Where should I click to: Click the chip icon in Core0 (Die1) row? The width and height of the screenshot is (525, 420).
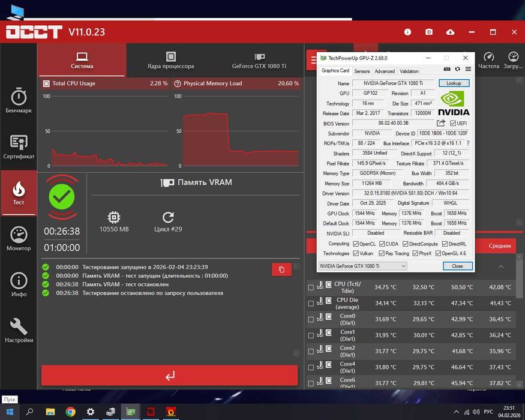[x=329, y=317]
